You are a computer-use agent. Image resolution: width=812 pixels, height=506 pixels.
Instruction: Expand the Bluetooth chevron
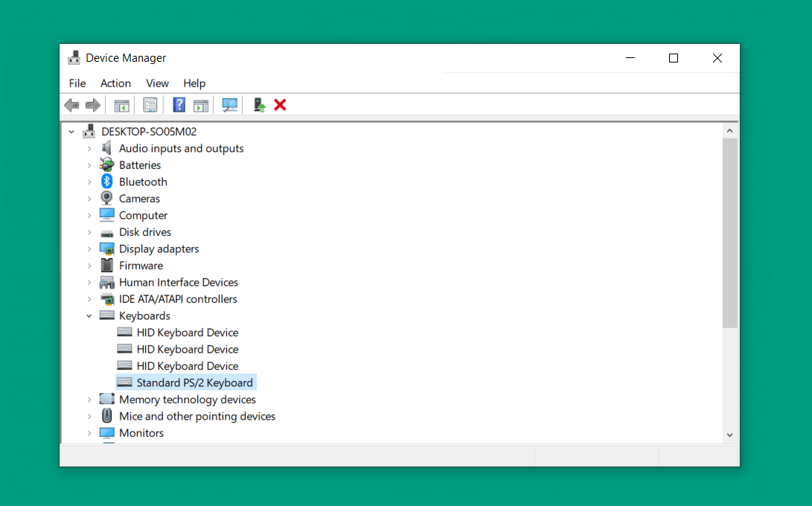(89, 182)
